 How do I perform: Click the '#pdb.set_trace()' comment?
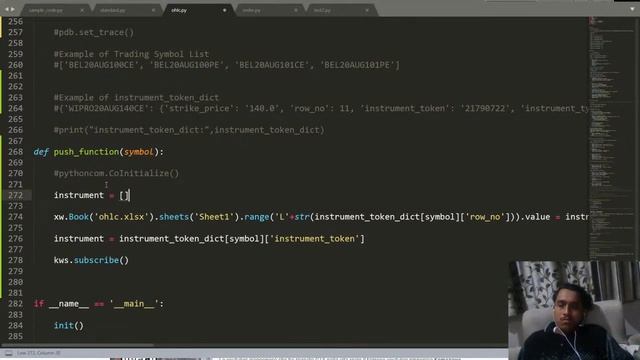pyautogui.click(x=94, y=32)
